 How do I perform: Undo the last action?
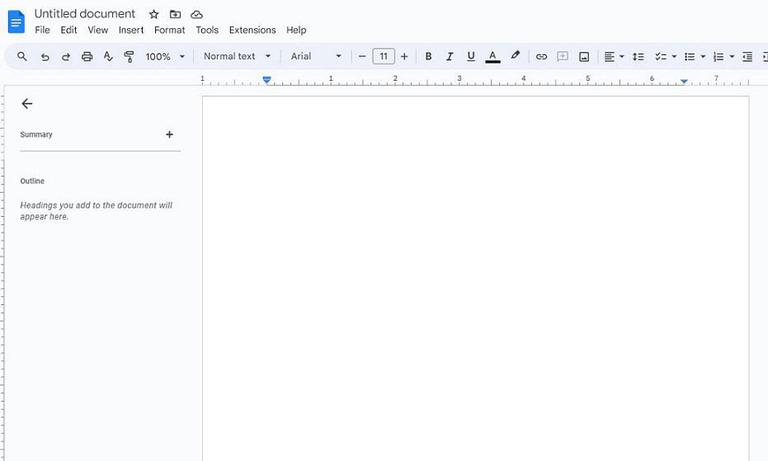point(45,57)
